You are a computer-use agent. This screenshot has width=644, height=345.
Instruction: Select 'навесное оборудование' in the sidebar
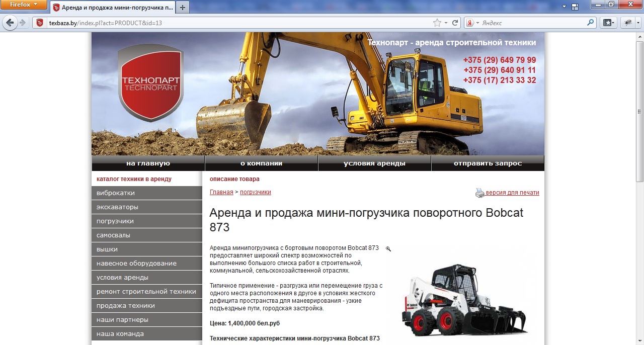[147, 264]
